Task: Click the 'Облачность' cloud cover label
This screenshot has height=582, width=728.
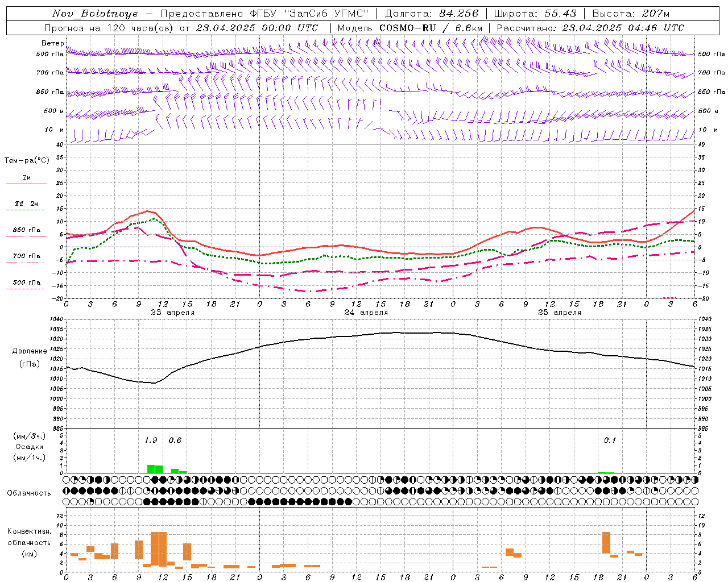Action: point(30,493)
